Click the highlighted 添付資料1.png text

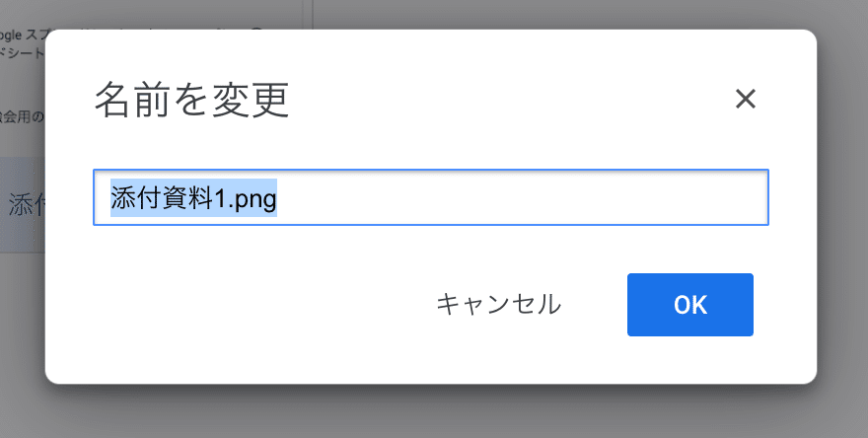pyautogui.click(x=193, y=197)
